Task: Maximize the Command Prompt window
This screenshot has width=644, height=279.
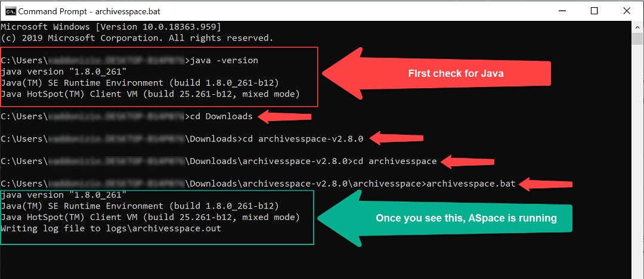Action: (593, 11)
